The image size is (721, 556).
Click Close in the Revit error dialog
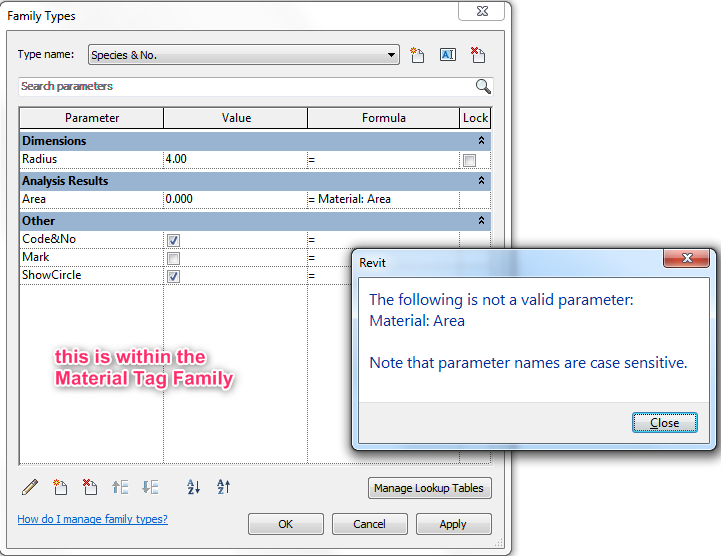tap(664, 423)
